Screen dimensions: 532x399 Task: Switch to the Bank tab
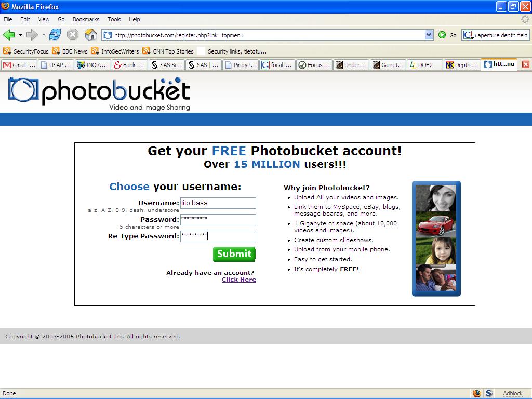[x=130, y=65]
